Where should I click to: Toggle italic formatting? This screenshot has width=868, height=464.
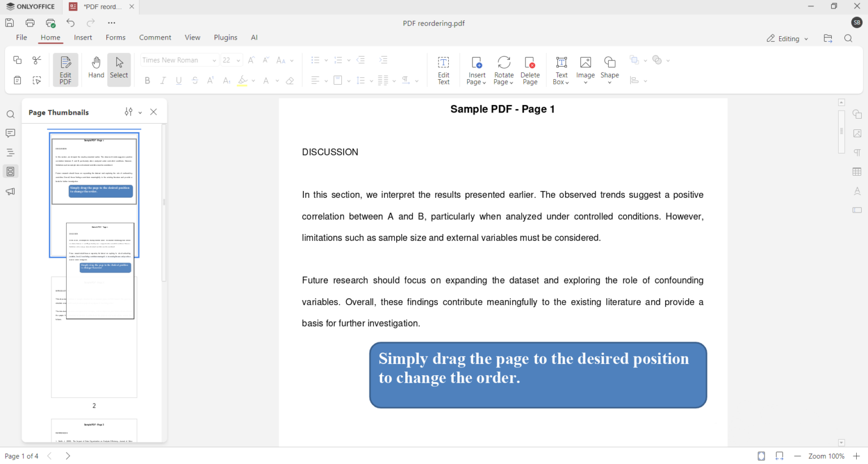coord(163,80)
